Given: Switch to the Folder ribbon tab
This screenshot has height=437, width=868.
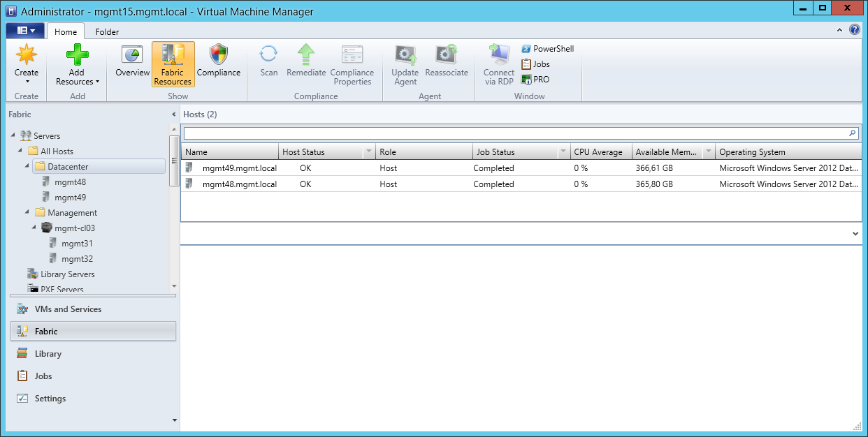Looking at the screenshot, I should pos(107,31).
